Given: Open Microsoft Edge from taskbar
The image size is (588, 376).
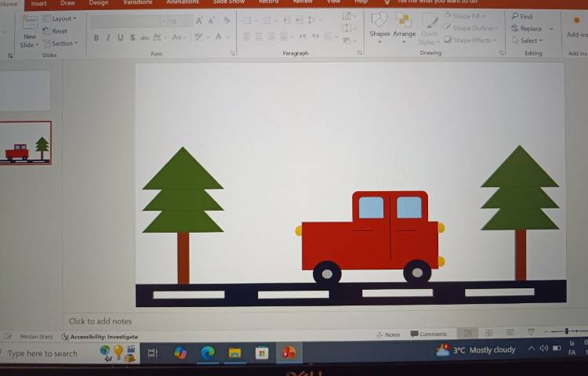Looking at the screenshot, I should click(208, 353).
